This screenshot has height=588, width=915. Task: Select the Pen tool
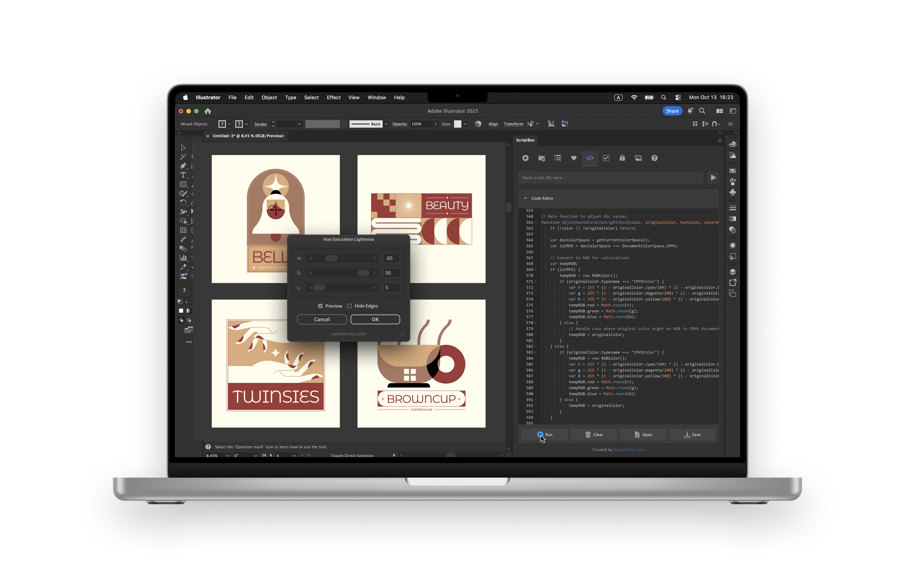(183, 166)
